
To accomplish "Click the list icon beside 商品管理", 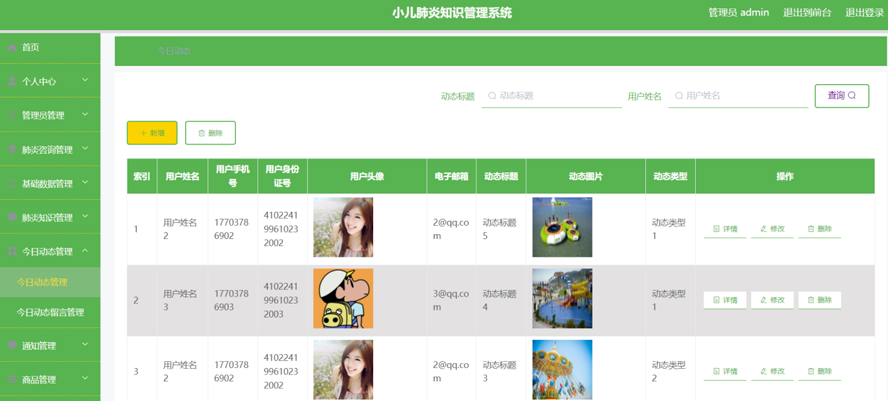I will [12, 379].
